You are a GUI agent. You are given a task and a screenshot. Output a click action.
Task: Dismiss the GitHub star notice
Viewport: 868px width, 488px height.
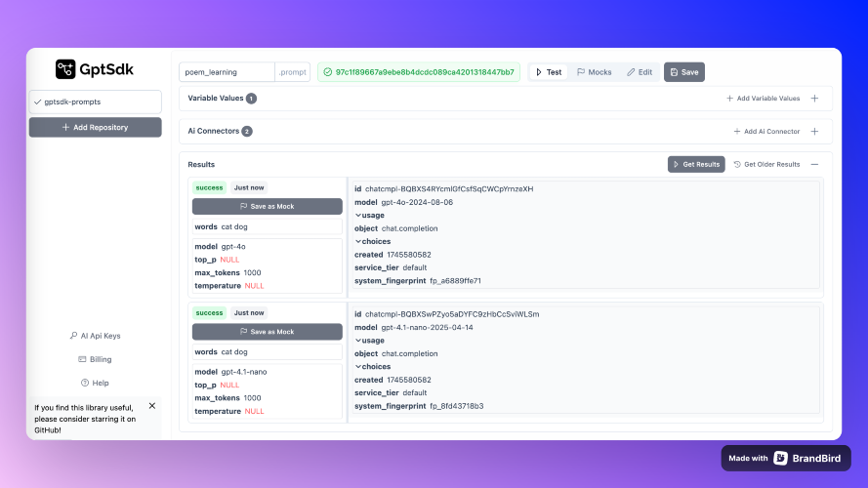152,406
